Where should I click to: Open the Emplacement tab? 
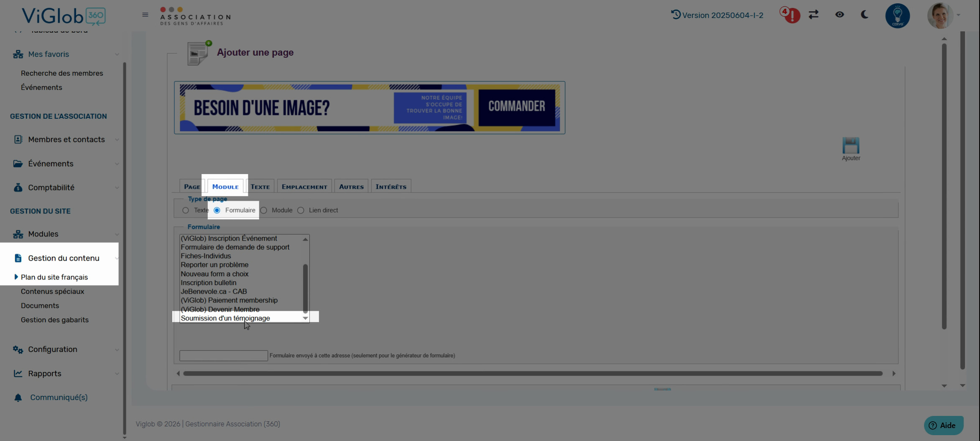[304, 187]
